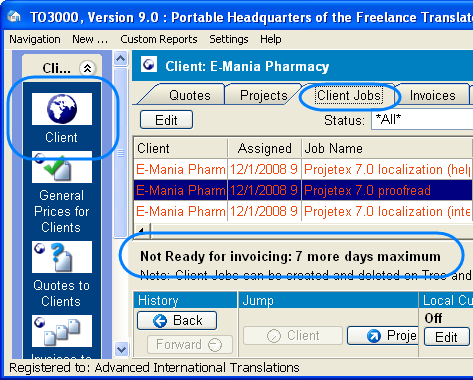The image size is (473, 380).
Task: Collapse the Cli... sidebar group chevron
Action: click(x=87, y=68)
